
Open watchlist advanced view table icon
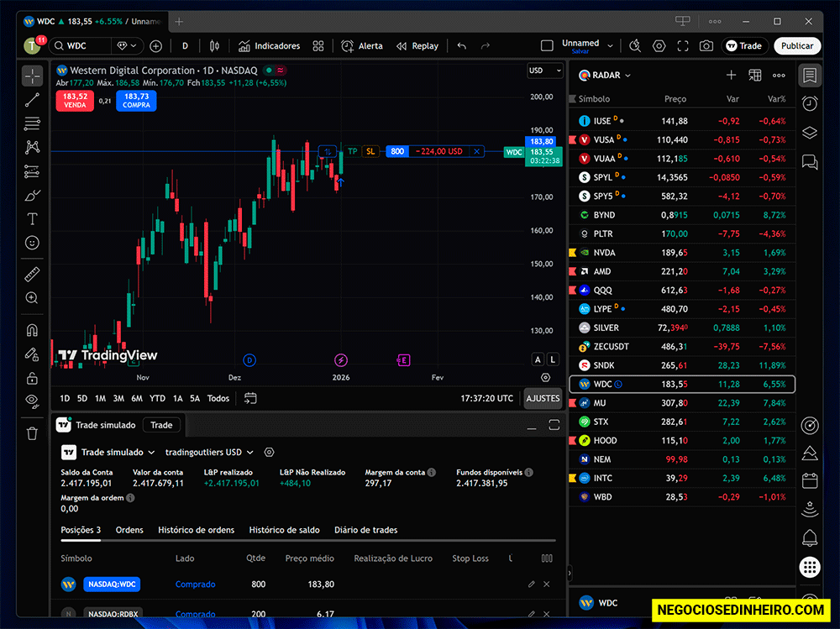click(x=755, y=76)
